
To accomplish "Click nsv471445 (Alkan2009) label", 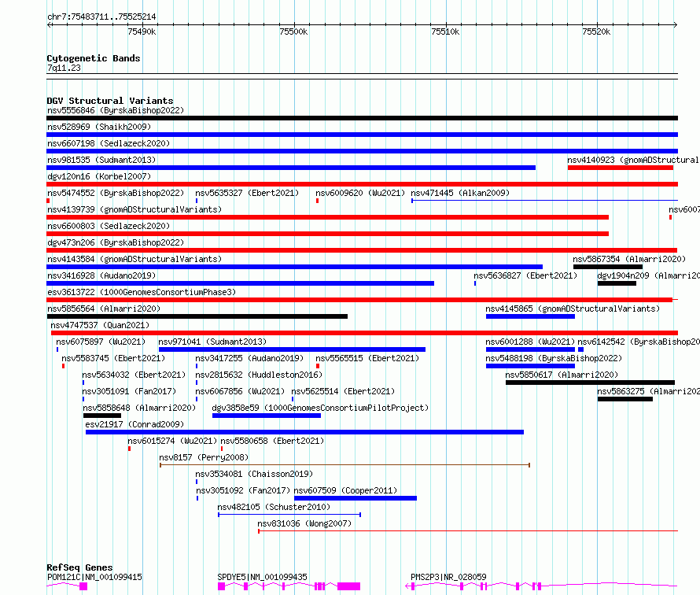I will click(x=460, y=193).
